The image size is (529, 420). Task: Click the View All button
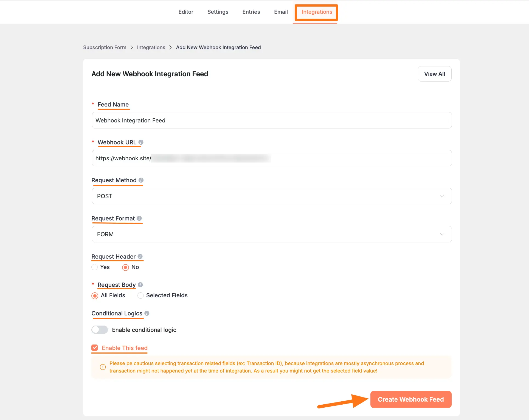coord(434,74)
